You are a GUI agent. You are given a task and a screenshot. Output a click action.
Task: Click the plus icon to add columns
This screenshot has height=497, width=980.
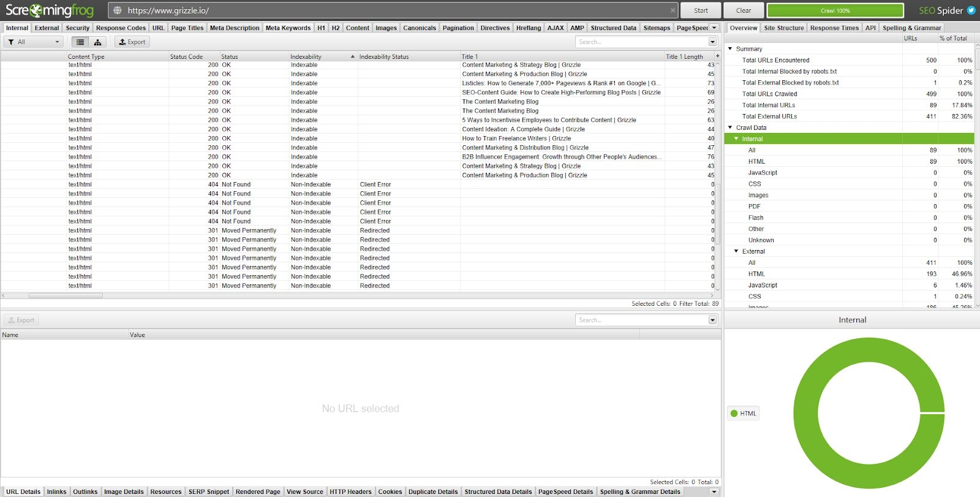[717, 56]
